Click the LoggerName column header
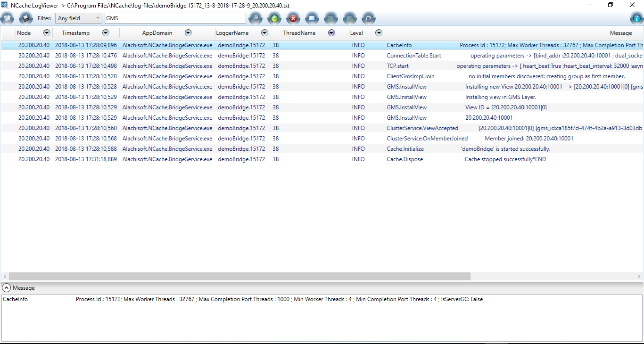 tap(232, 33)
